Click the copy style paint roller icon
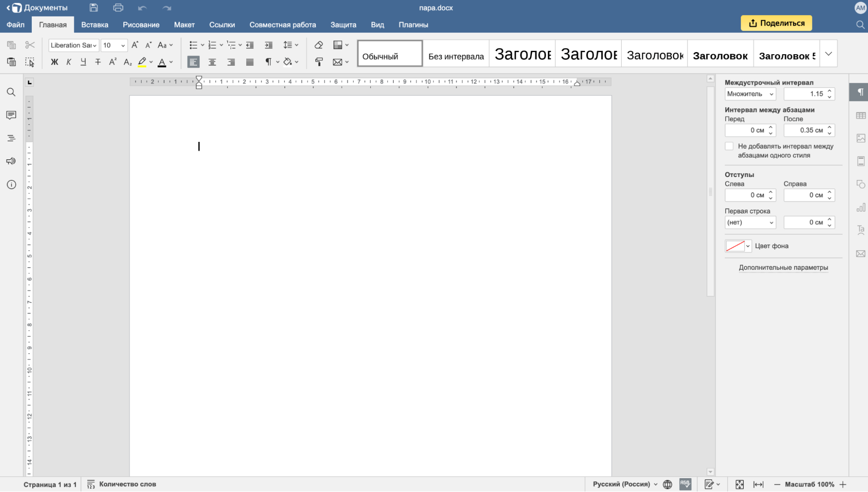Image resolution: width=868 pixels, height=492 pixels. [x=319, y=62]
